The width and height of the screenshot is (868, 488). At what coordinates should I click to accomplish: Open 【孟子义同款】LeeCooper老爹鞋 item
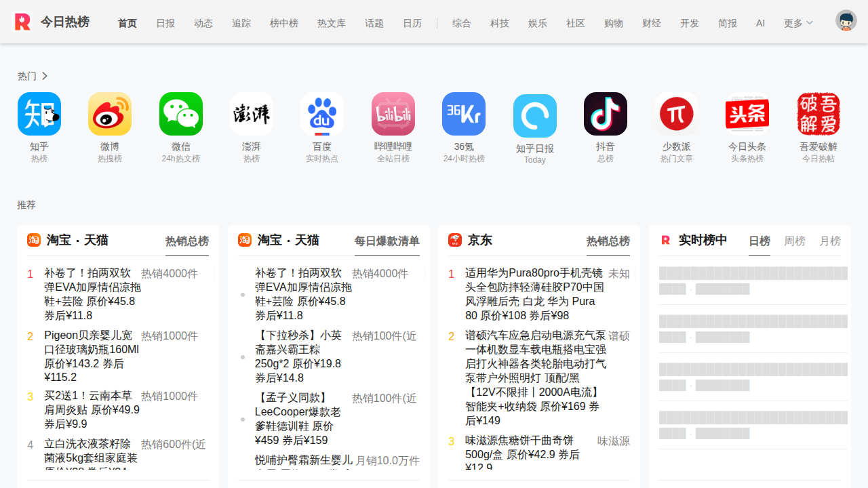(x=303, y=419)
